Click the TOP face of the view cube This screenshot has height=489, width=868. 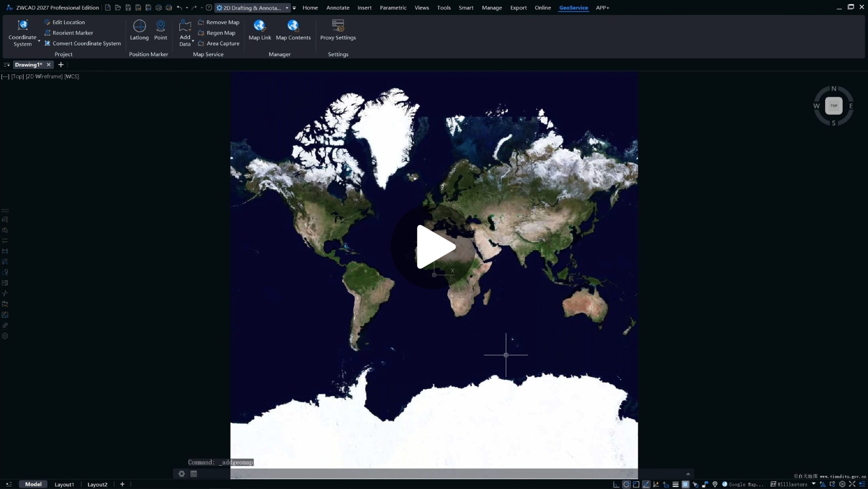tap(833, 106)
